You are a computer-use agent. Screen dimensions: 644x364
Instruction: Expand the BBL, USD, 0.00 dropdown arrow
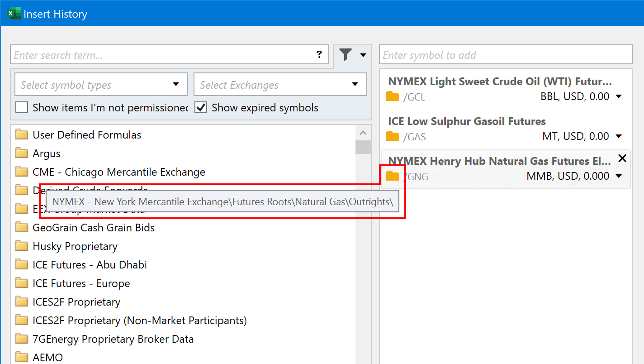tap(619, 96)
